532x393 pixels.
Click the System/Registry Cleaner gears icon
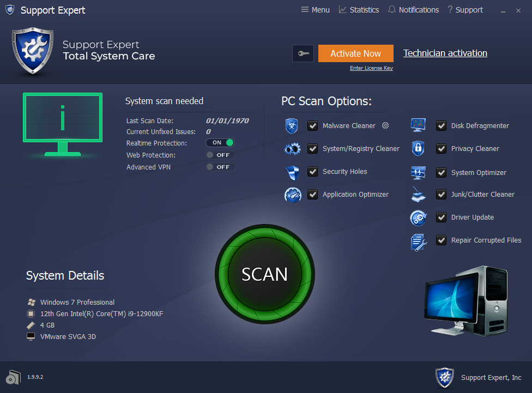coord(292,149)
